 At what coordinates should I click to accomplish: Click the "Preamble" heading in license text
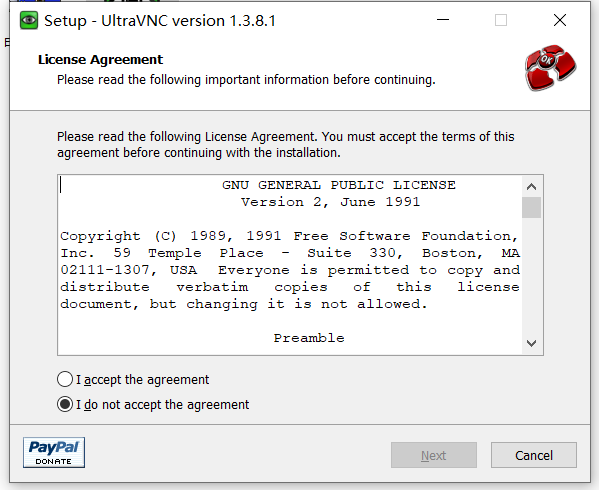click(x=309, y=338)
